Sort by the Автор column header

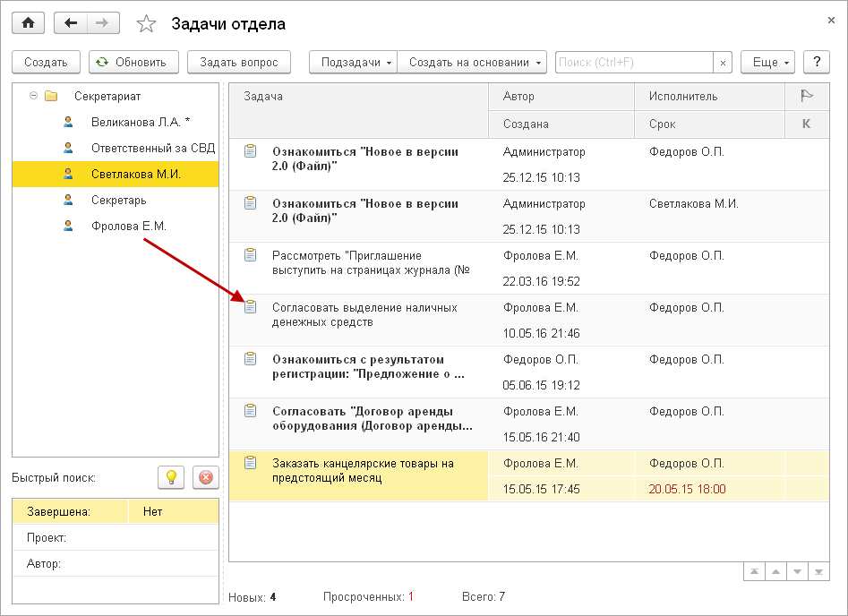tap(561, 97)
